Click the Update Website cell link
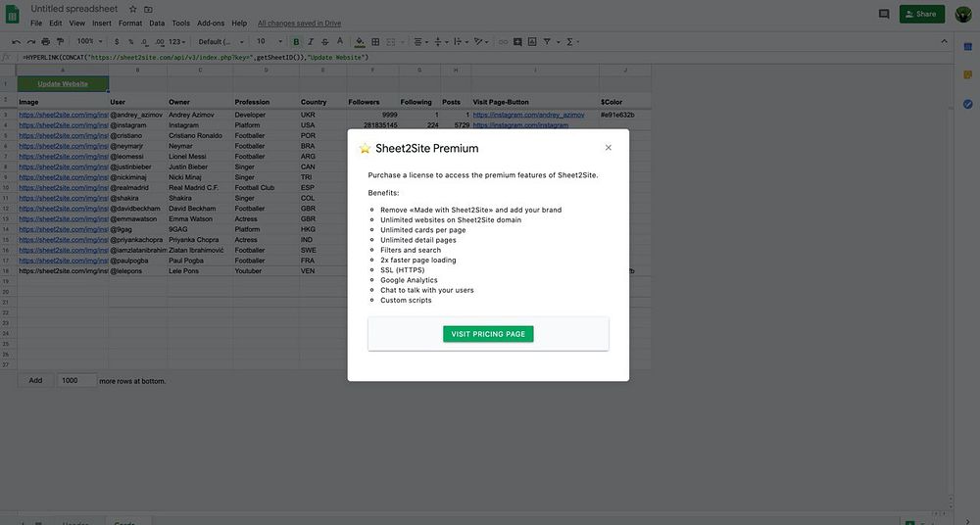 pyautogui.click(x=63, y=84)
